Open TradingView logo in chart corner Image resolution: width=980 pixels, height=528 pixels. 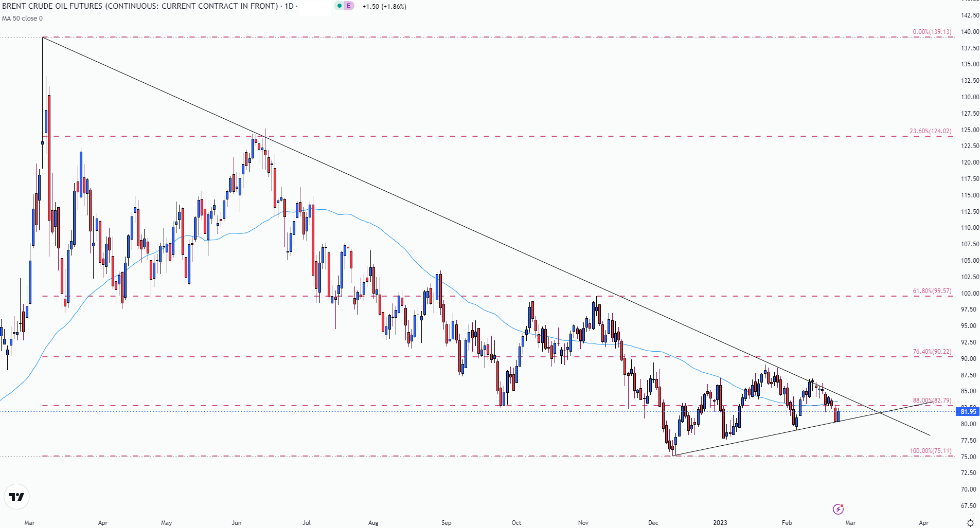[x=16, y=497]
